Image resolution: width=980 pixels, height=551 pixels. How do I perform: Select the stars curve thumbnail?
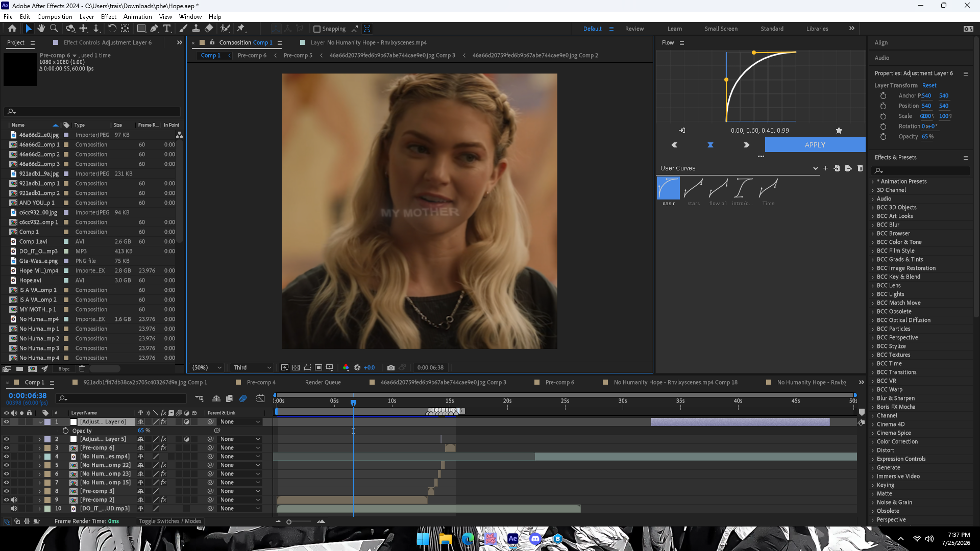pyautogui.click(x=693, y=189)
